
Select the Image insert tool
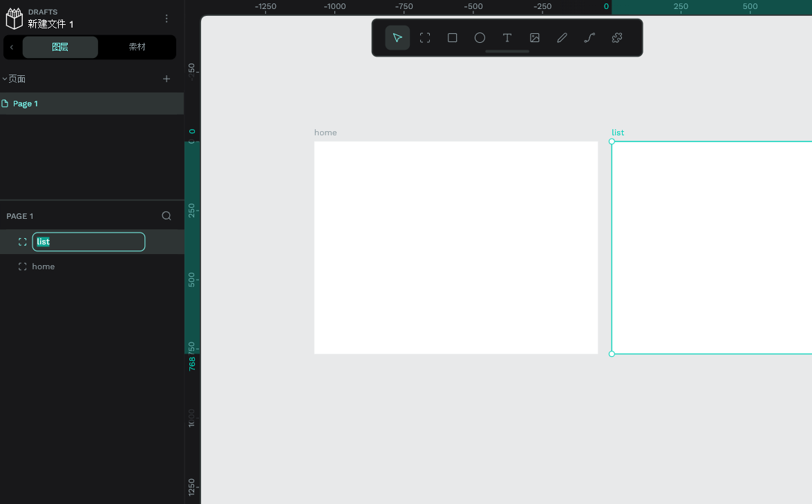click(534, 38)
